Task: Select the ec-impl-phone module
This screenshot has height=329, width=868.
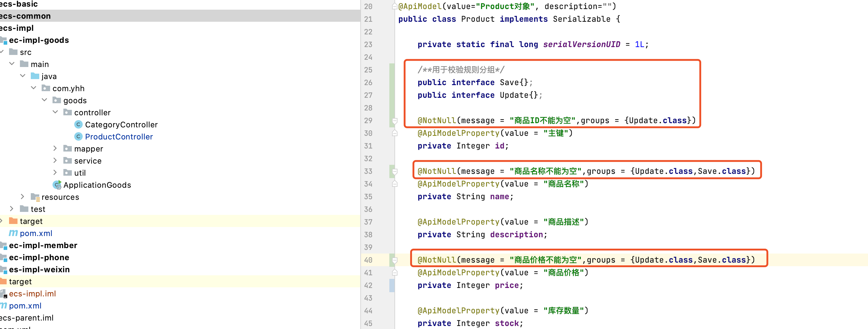Action: pyautogui.click(x=39, y=257)
